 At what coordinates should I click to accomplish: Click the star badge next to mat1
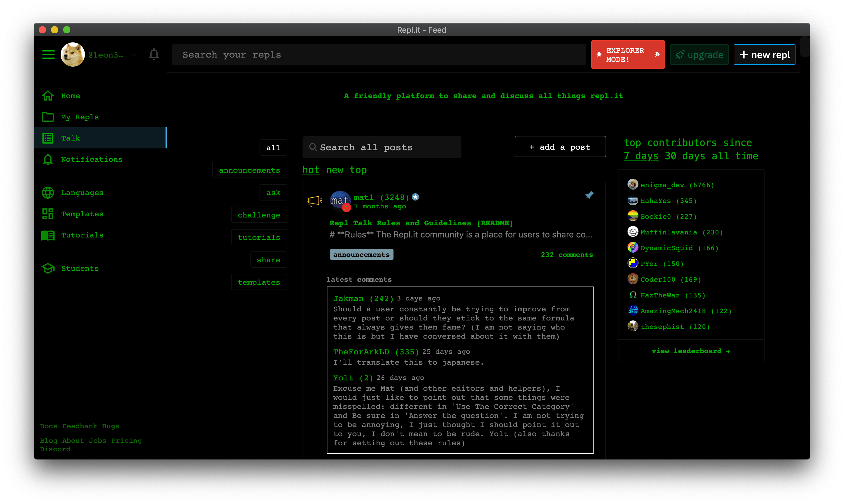pyautogui.click(x=415, y=197)
